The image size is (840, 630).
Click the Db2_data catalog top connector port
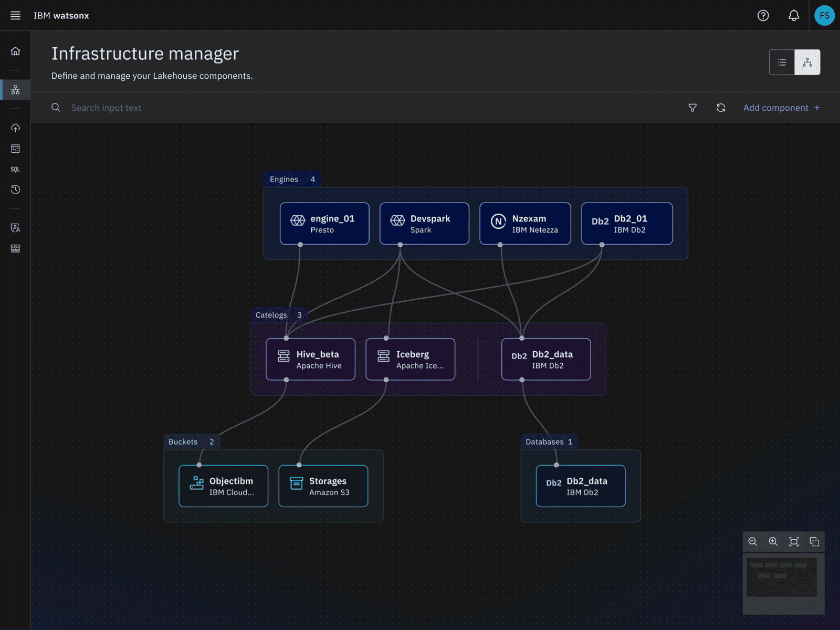click(x=522, y=338)
